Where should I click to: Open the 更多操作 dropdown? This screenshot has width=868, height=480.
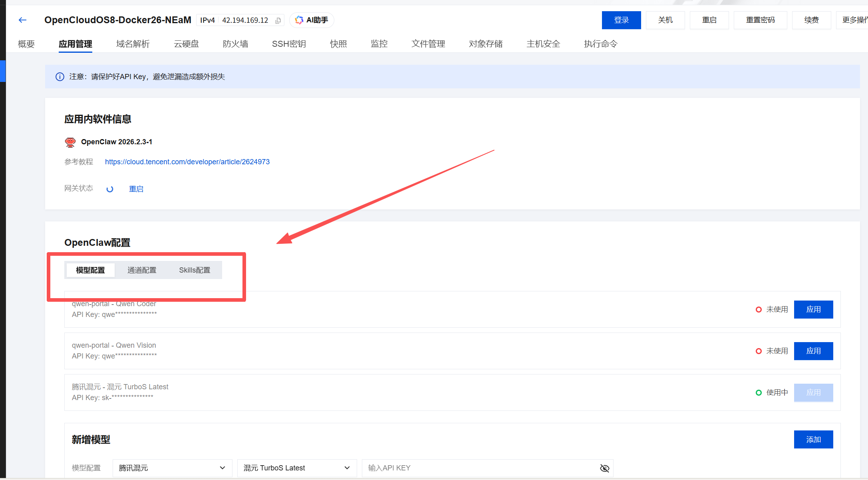[855, 20]
